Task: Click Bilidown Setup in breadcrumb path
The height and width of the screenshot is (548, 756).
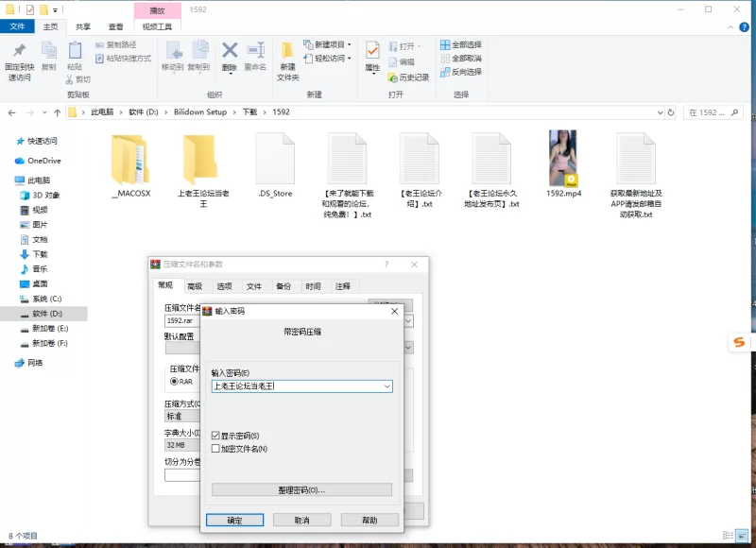Action: [x=200, y=112]
